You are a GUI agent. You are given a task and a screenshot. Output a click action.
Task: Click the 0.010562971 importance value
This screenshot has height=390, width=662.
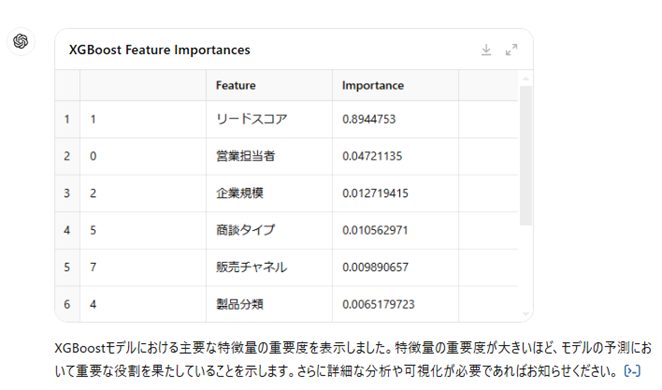375,230
